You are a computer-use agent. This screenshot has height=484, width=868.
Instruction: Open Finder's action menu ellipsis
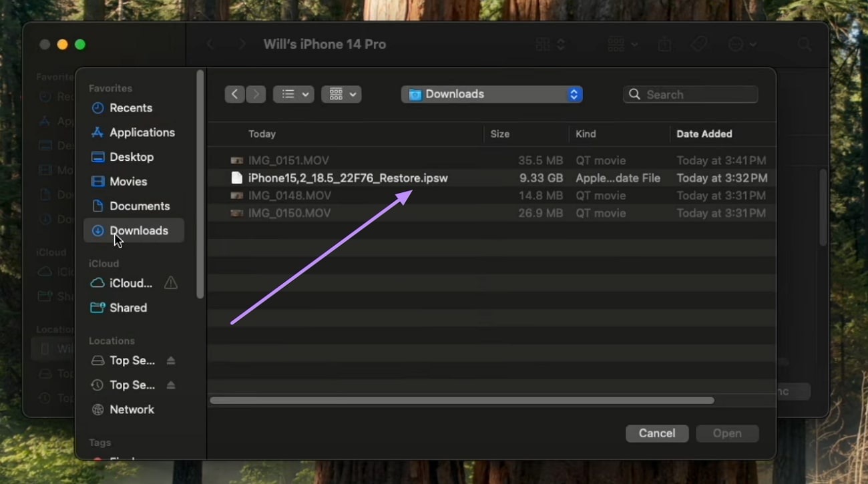point(742,44)
